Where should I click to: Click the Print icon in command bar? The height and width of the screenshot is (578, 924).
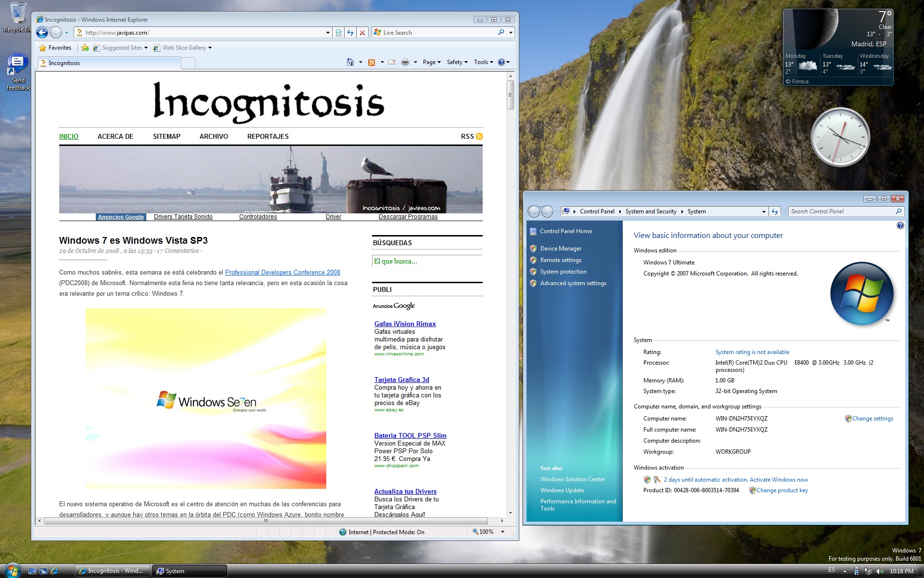coord(405,62)
